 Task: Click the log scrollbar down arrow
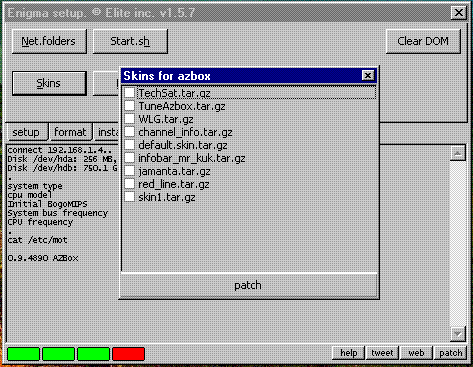(x=458, y=334)
